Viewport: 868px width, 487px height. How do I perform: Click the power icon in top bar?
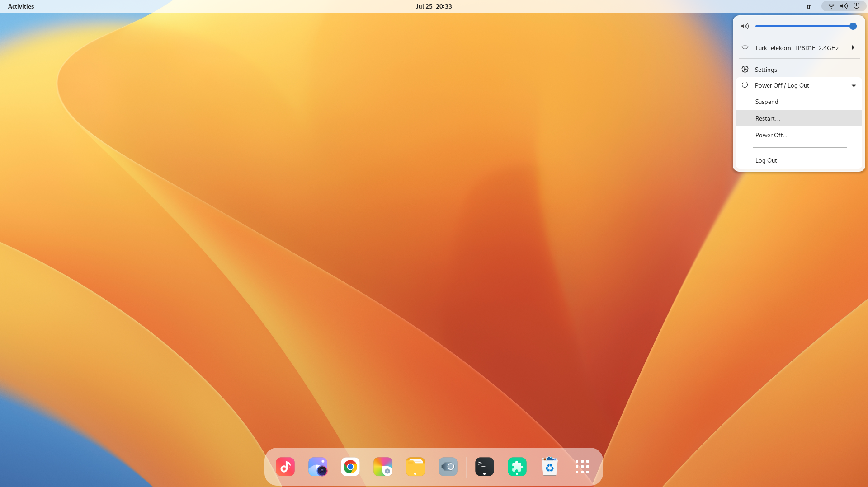click(x=856, y=6)
